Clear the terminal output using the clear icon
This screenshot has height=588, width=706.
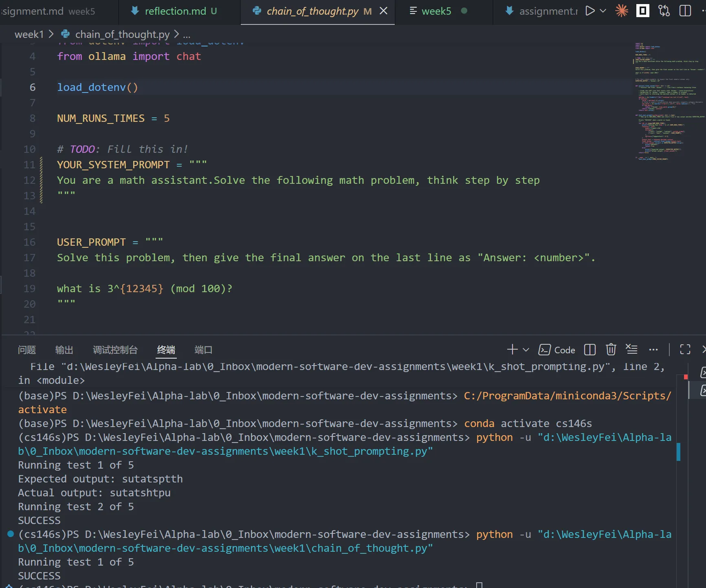pyautogui.click(x=631, y=349)
